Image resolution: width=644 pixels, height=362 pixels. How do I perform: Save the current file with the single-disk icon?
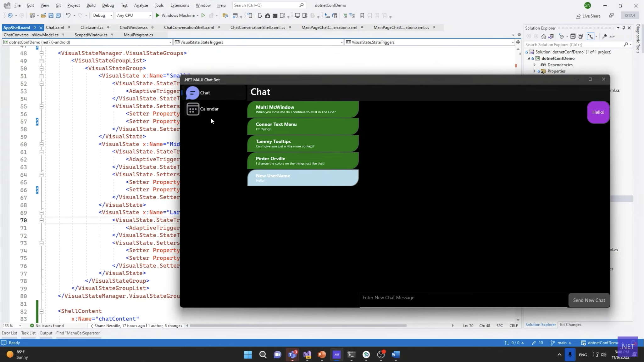51,15
